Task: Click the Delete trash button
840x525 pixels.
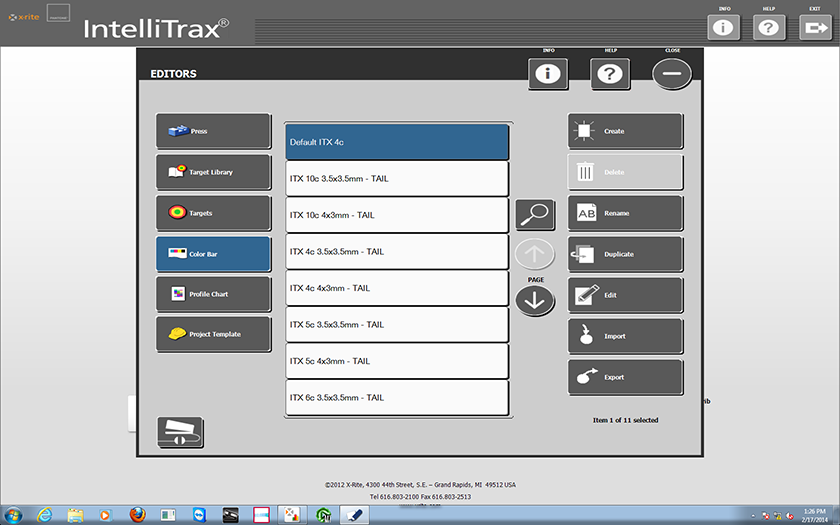Action: click(625, 172)
